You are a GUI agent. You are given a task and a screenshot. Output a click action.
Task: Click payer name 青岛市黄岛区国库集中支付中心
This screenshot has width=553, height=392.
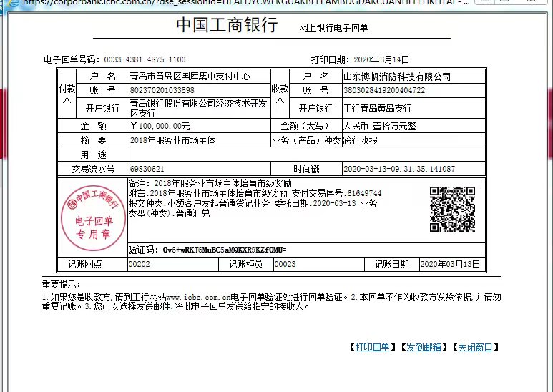click(x=190, y=76)
